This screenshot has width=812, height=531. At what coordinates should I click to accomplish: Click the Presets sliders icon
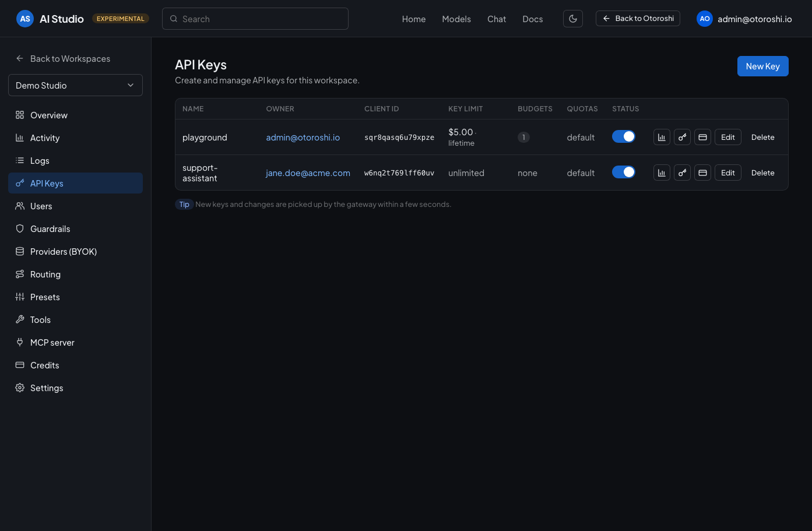pyautogui.click(x=20, y=297)
